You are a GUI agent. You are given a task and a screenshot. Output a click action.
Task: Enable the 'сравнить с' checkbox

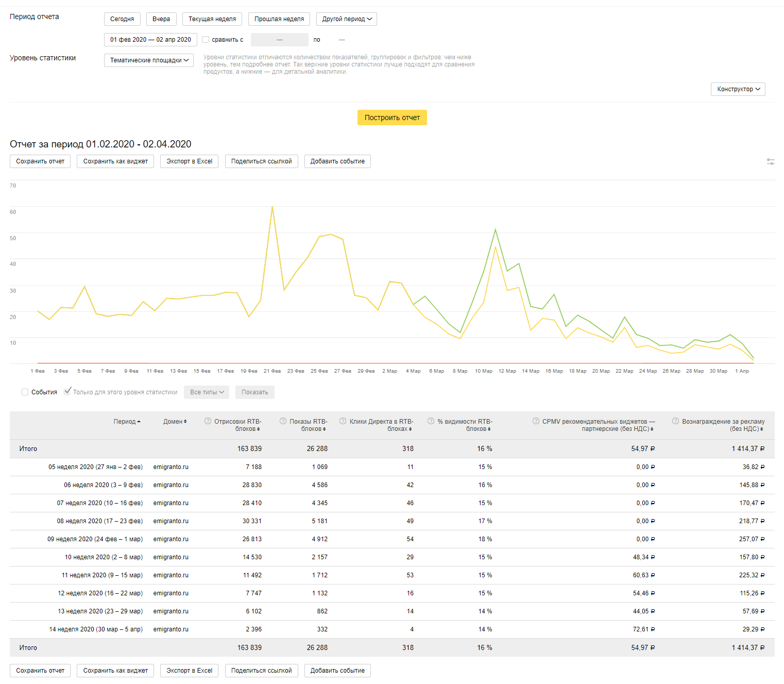[206, 40]
